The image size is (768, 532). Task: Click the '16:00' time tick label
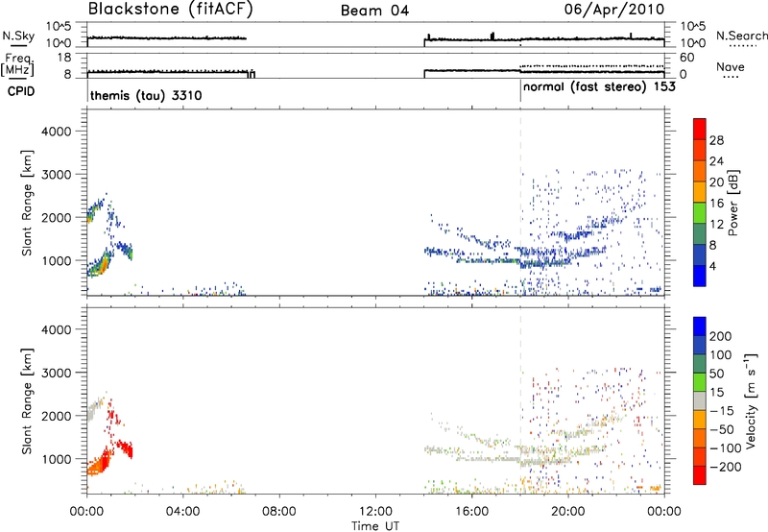(471, 512)
